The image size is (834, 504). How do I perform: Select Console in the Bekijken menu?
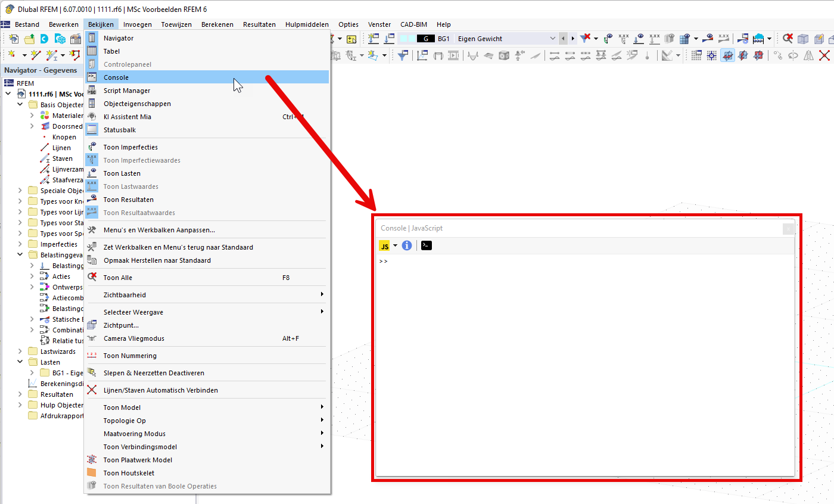(x=207, y=77)
